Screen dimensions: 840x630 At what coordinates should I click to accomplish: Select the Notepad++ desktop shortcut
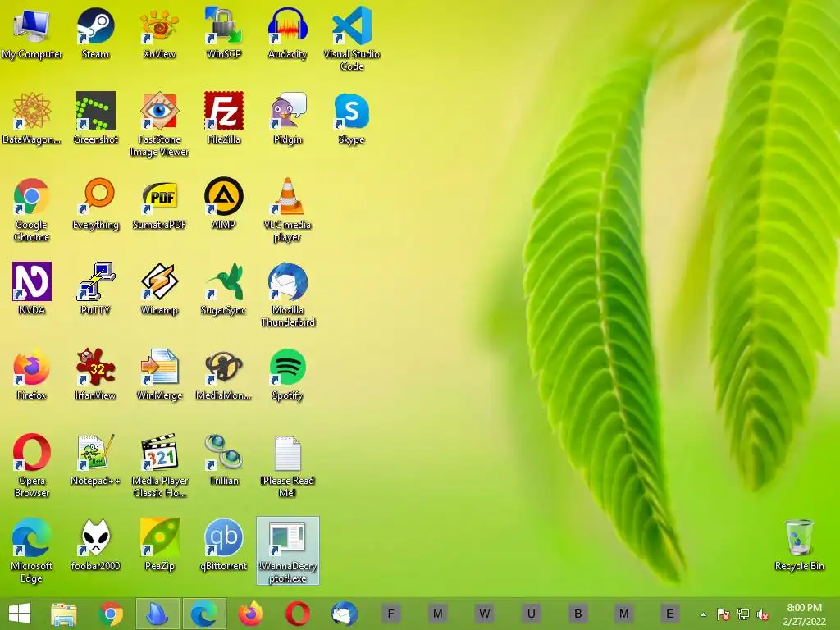point(95,459)
